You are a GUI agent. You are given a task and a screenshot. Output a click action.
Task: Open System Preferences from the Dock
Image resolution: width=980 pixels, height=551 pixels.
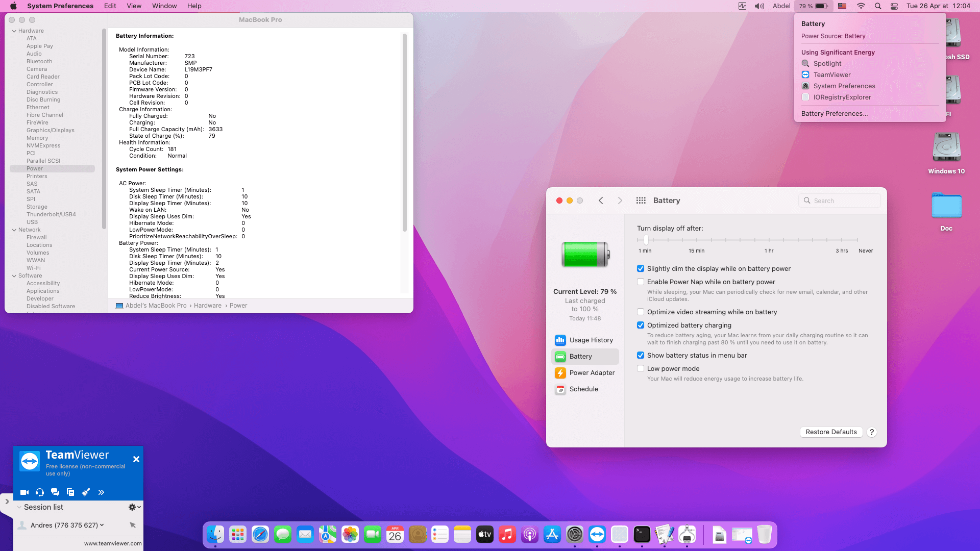575,535
